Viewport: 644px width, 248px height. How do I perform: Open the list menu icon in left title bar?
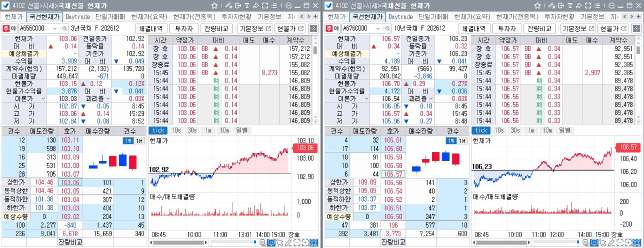pos(274,5)
